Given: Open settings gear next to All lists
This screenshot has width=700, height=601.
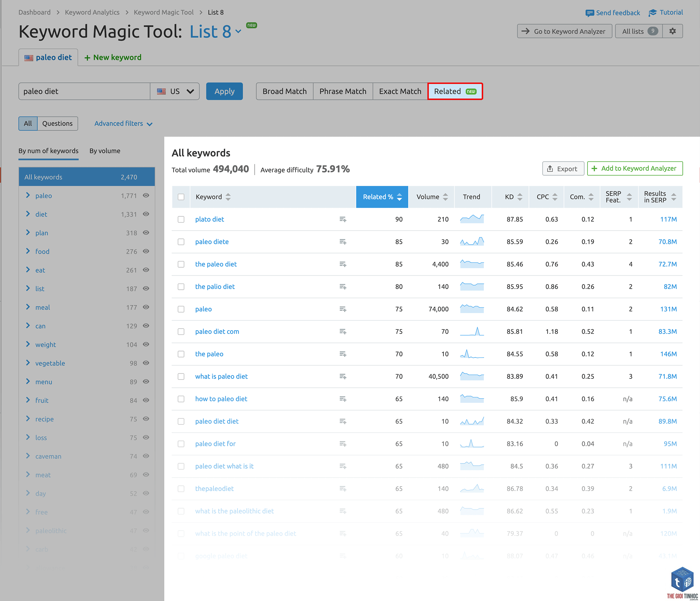Looking at the screenshot, I should tap(672, 31).
